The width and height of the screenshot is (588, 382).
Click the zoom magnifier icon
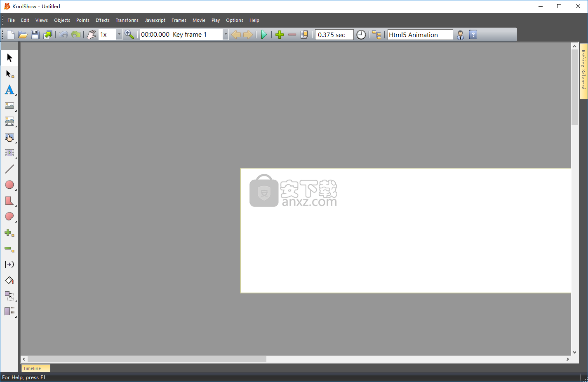tap(129, 35)
